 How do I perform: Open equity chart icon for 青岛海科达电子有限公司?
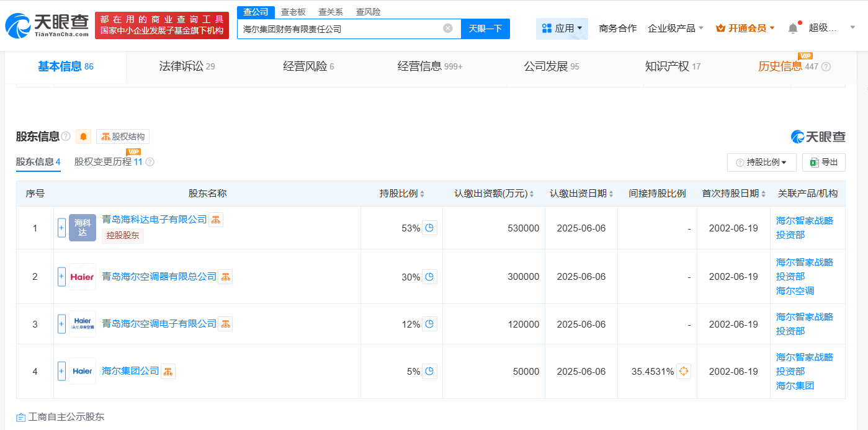coord(216,219)
